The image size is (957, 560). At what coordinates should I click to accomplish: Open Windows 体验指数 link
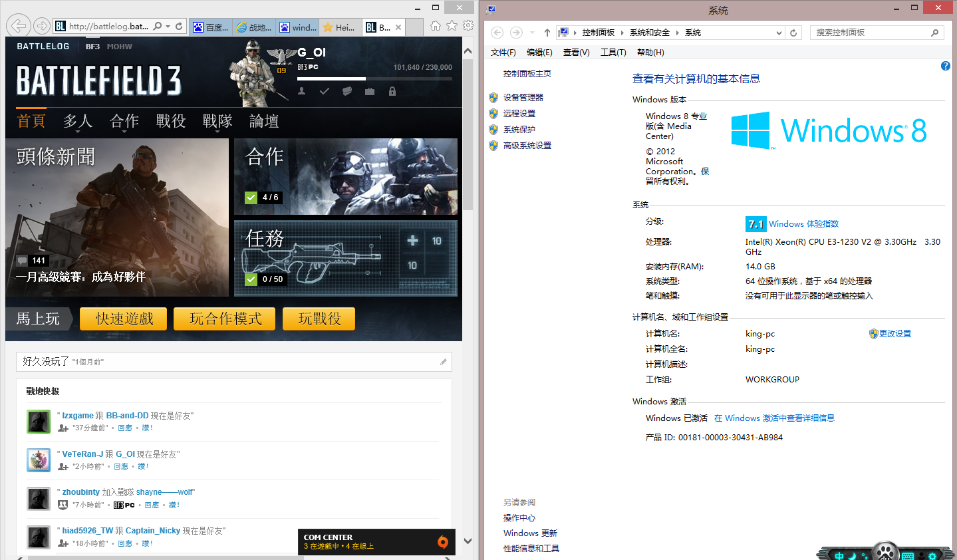pos(804,224)
